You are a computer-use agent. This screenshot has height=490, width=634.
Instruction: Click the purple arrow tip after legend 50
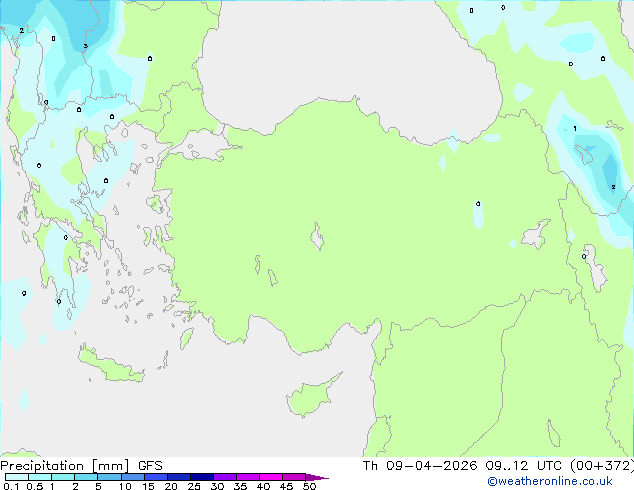pyautogui.click(x=317, y=477)
